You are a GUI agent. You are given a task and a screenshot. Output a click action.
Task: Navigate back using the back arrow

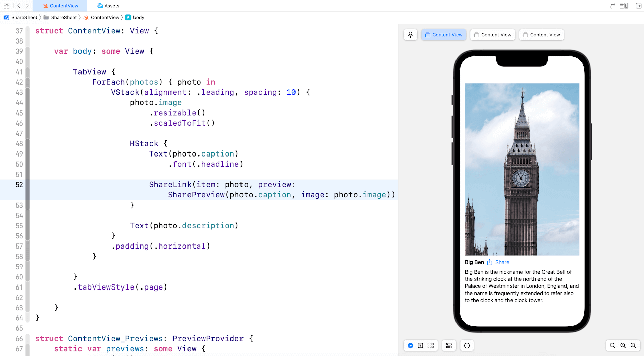[19, 6]
